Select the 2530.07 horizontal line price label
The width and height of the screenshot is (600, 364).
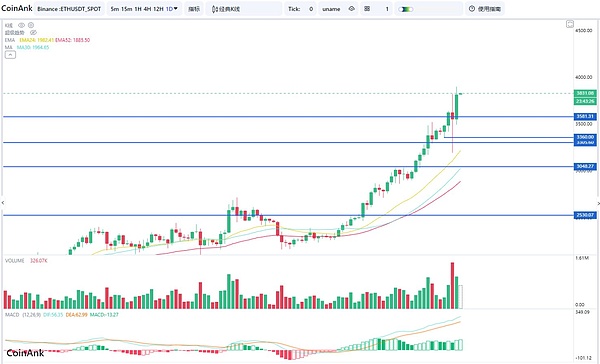coord(585,215)
